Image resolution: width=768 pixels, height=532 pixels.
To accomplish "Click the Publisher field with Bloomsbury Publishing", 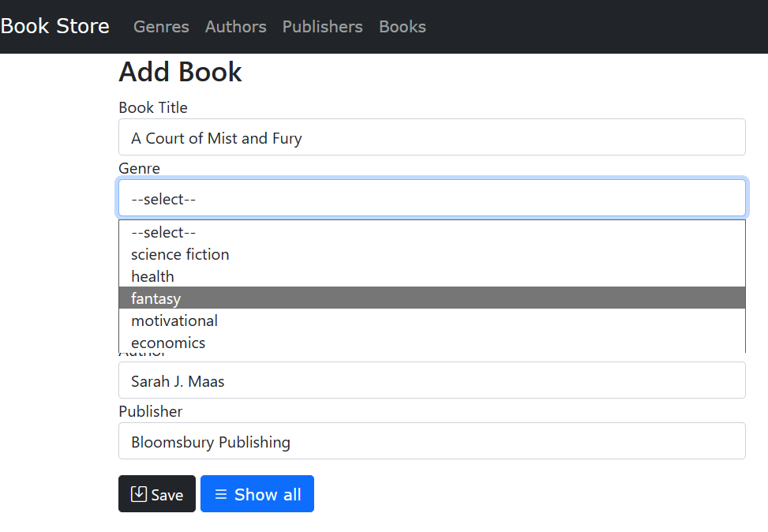I will 432,441.
